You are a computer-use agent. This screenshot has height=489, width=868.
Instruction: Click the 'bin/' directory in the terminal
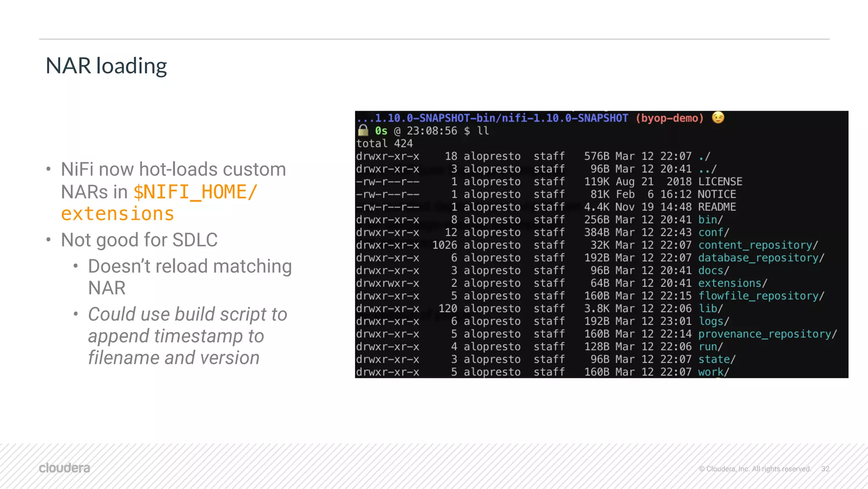click(x=711, y=219)
